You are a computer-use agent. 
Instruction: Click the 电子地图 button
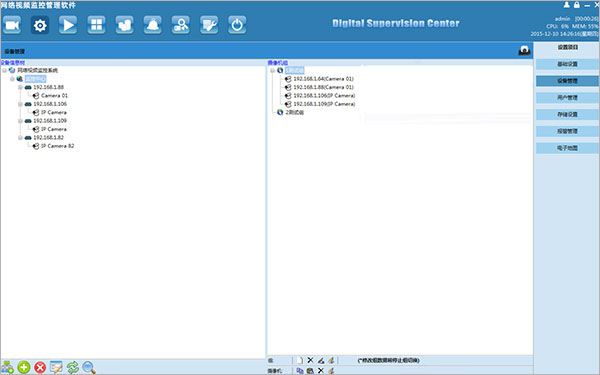click(567, 148)
